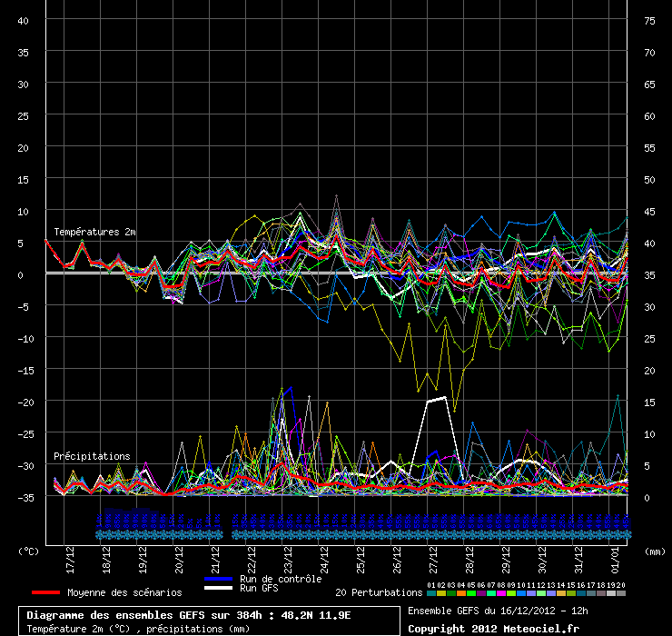
Task: Click the (mm) unit label, right axis
Action: point(656,552)
